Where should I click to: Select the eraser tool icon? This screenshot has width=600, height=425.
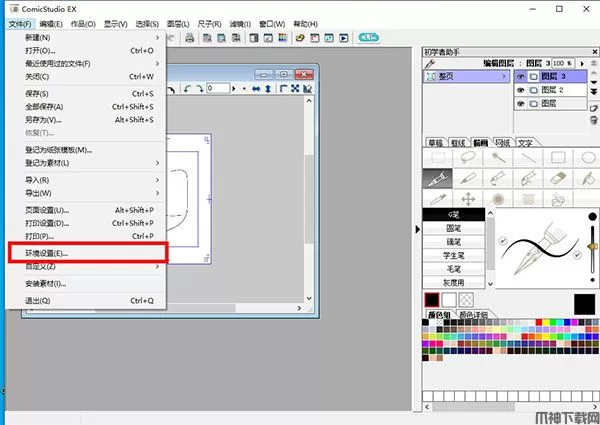pos(558,178)
